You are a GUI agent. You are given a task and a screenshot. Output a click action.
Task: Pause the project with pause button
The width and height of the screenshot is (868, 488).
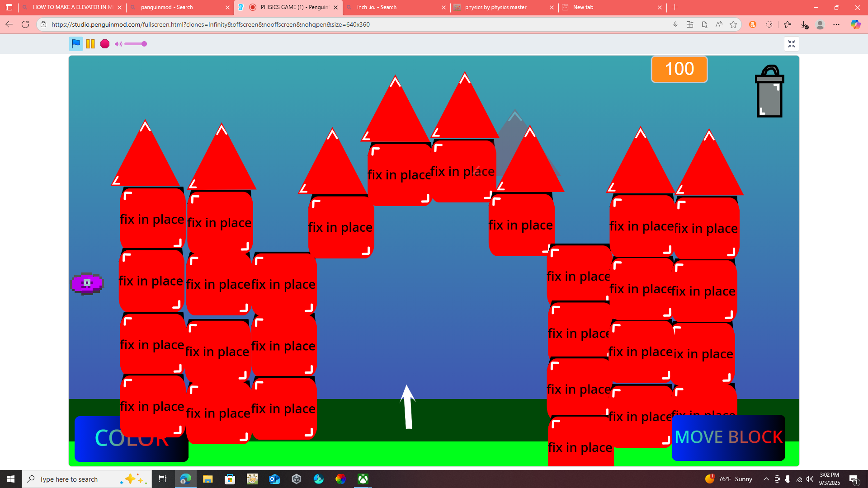click(90, 44)
